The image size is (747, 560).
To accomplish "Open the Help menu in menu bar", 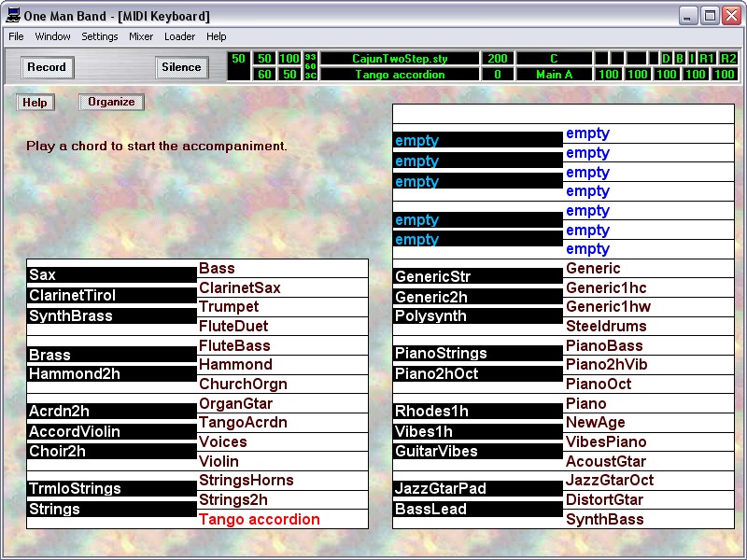I will point(217,36).
